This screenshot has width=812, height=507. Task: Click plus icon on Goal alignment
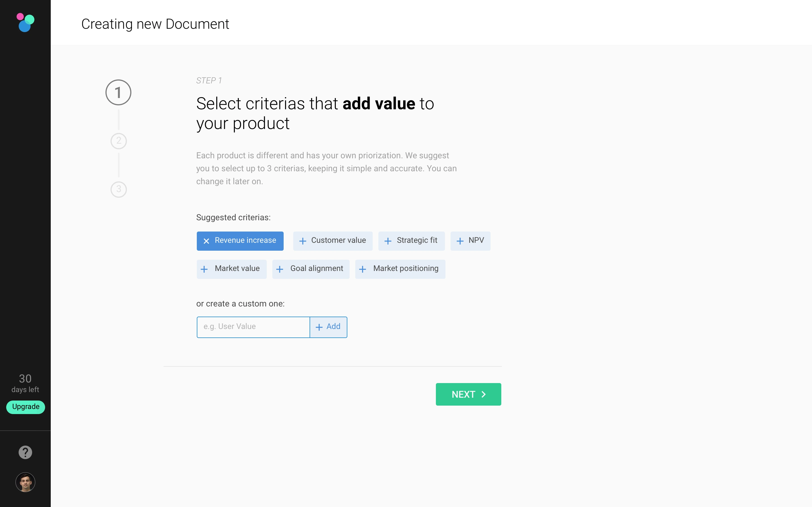(x=279, y=269)
